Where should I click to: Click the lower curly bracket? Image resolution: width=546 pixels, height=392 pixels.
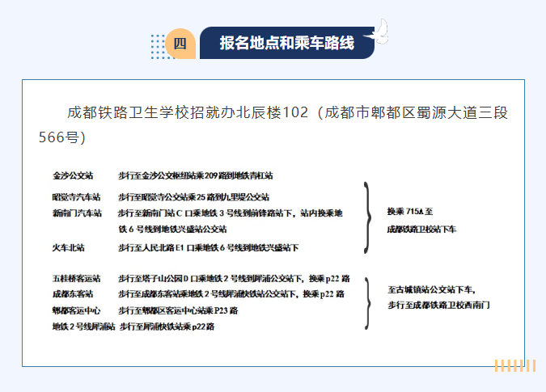coord(367,303)
